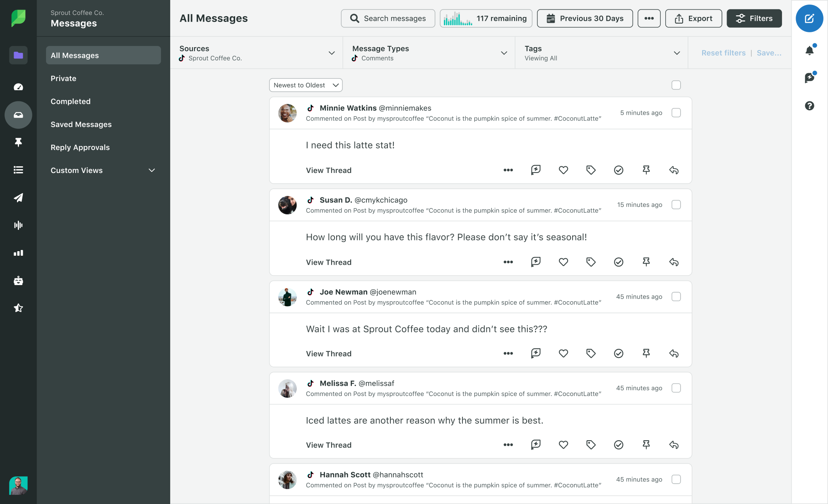Tag Minnie Watkins' comment

[x=591, y=170]
